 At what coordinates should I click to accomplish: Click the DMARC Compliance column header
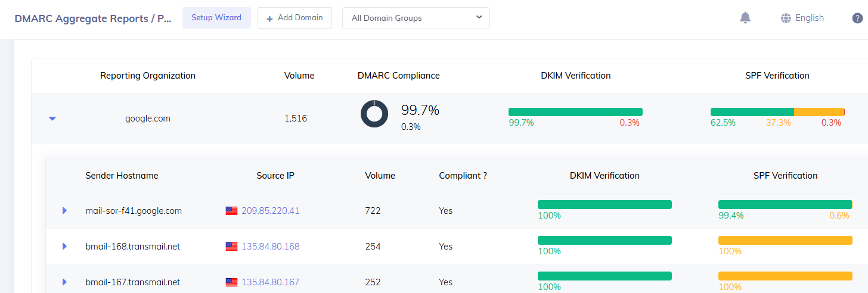coord(399,76)
